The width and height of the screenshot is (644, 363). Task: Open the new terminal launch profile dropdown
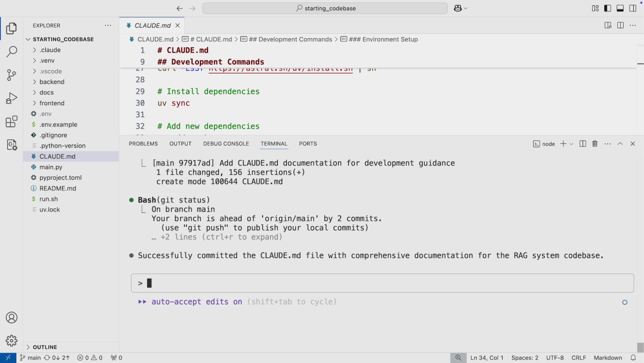tap(571, 144)
